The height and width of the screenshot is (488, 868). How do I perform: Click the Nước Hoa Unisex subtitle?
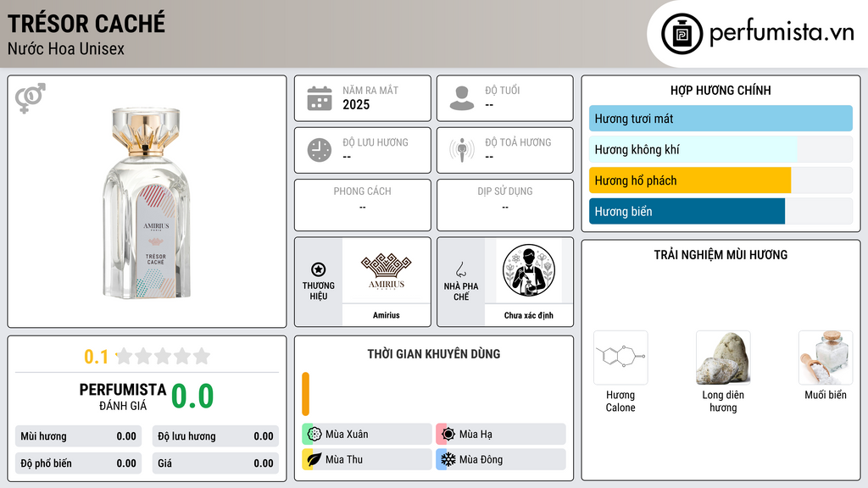66,48
